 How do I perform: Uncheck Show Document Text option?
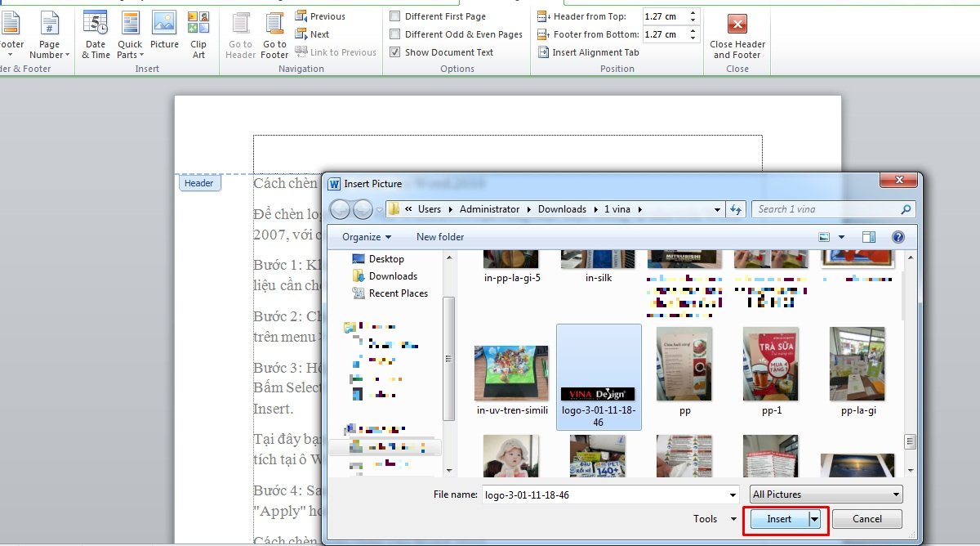(395, 52)
